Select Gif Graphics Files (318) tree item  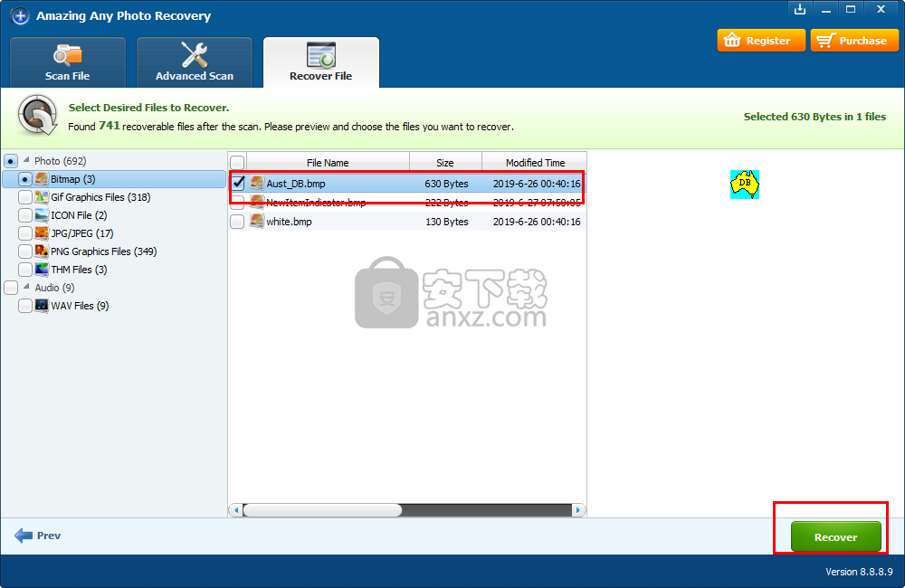[x=100, y=197]
